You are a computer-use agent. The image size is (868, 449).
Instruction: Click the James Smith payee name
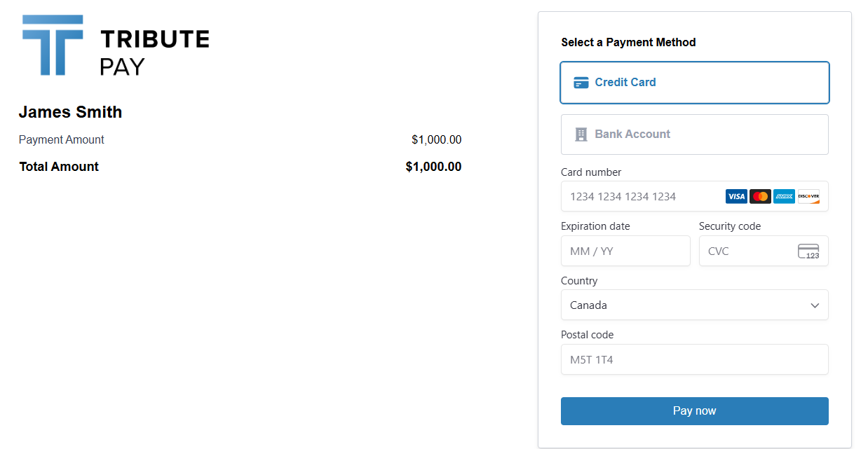(x=70, y=112)
